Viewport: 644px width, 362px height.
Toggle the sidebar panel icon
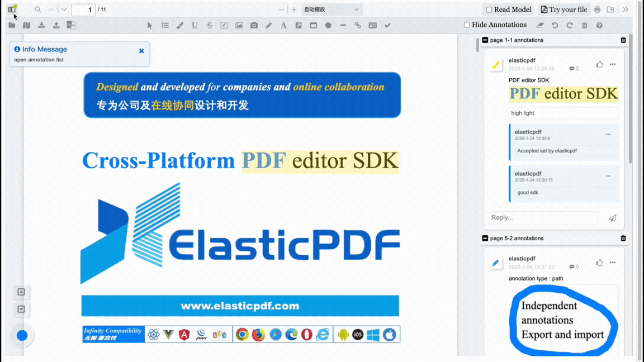coord(11,9)
